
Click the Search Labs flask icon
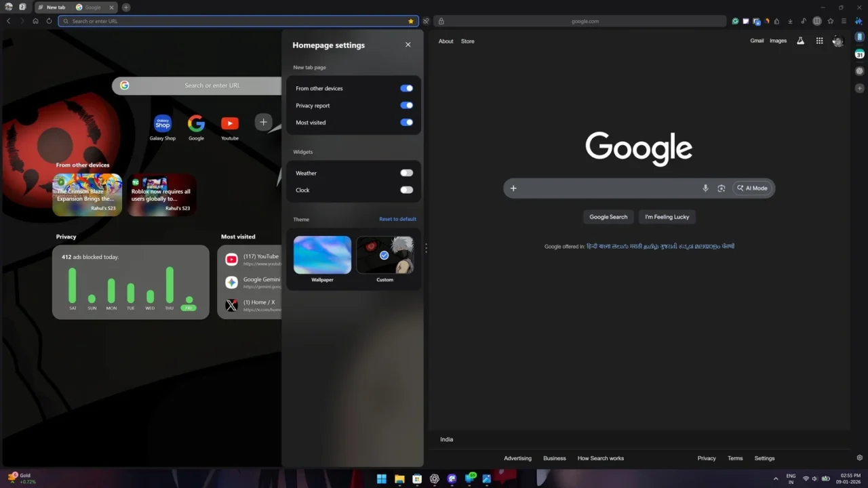[x=801, y=41]
